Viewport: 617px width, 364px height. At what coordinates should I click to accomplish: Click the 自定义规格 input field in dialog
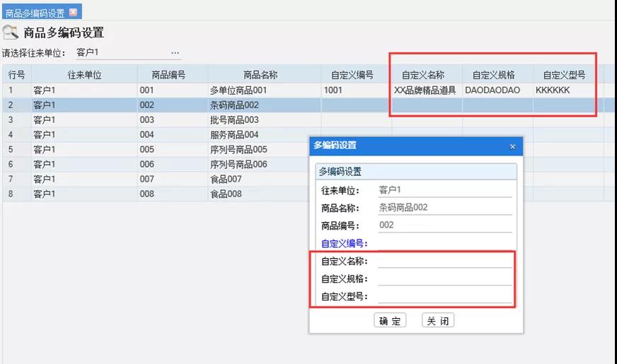coord(444,278)
